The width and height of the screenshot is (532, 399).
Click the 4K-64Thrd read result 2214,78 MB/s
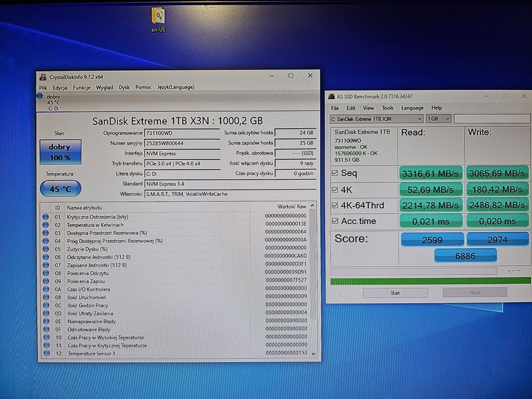click(x=430, y=205)
